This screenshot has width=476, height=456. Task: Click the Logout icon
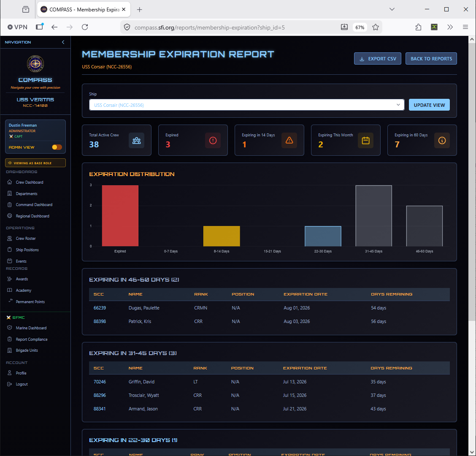tap(10, 384)
